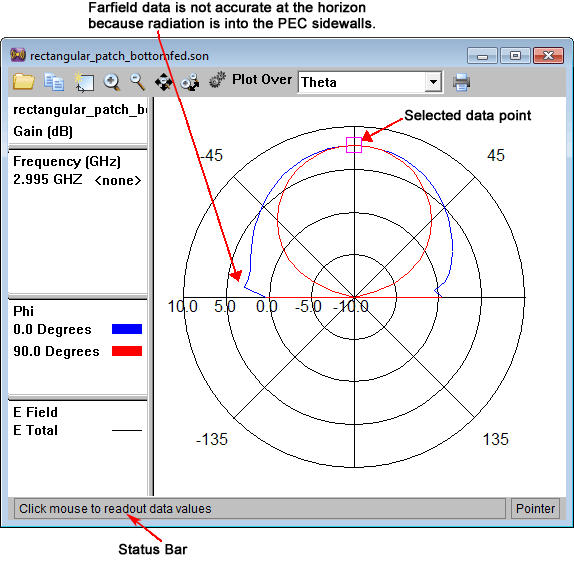Click the application icon in title bar
The image size is (574, 565).
tap(18, 55)
